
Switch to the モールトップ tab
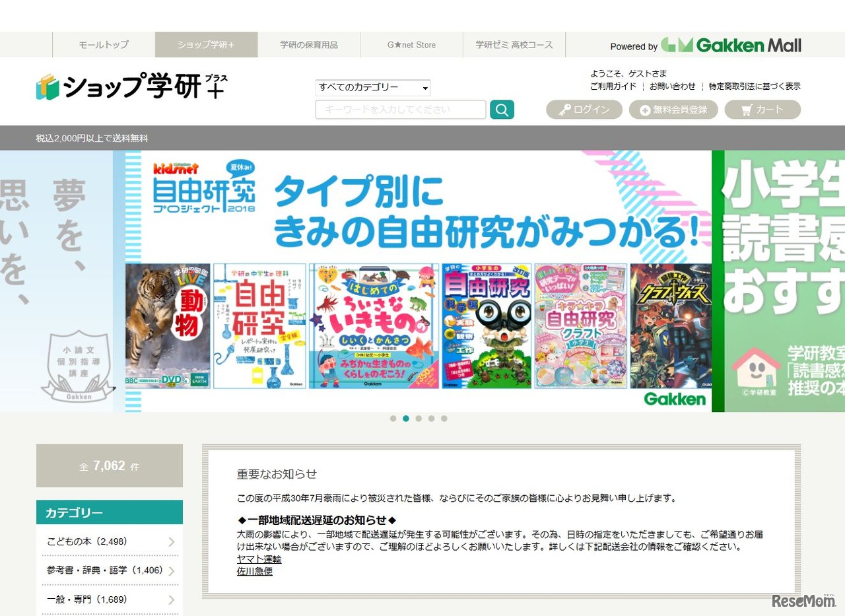[x=103, y=45]
